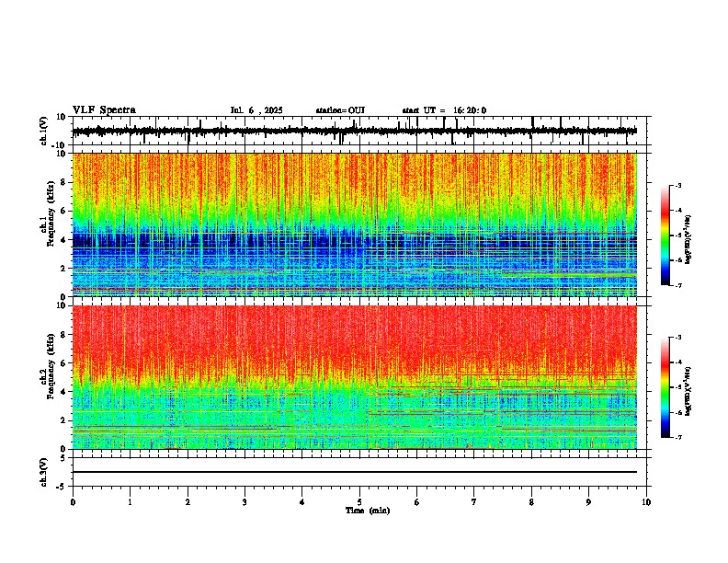
Task: Click the "VLF Spectra" plot title
Action: click(x=104, y=110)
